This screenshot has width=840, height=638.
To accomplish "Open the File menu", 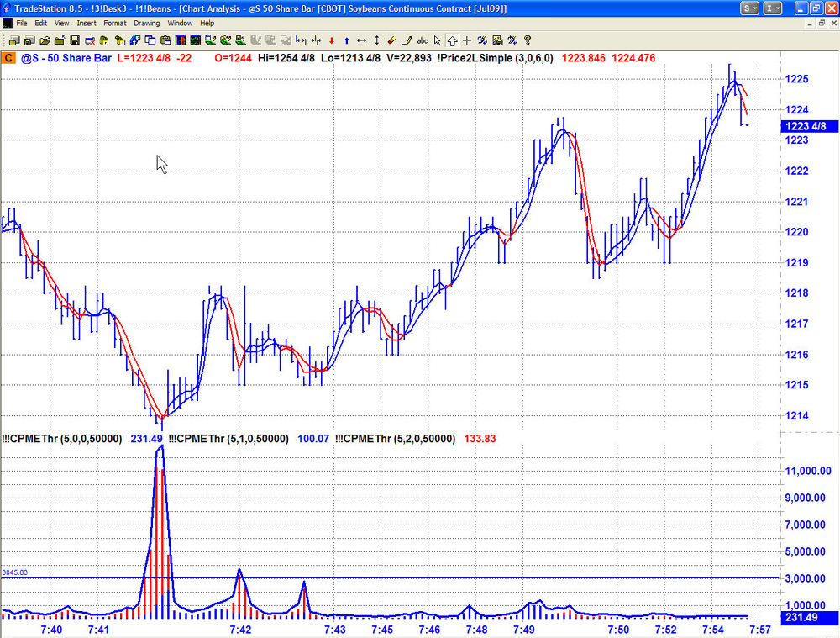I will pos(22,23).
